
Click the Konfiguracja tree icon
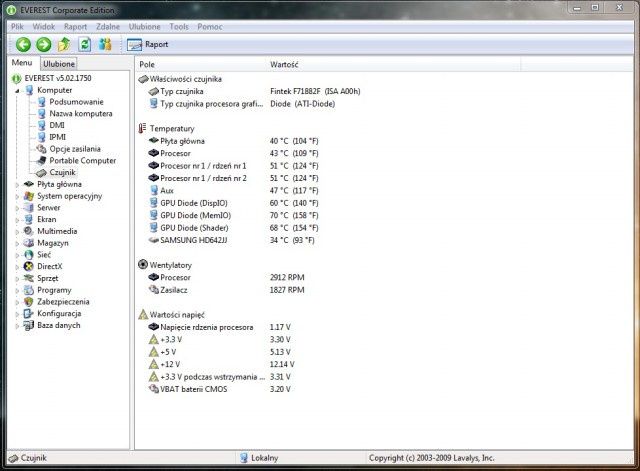29,314
